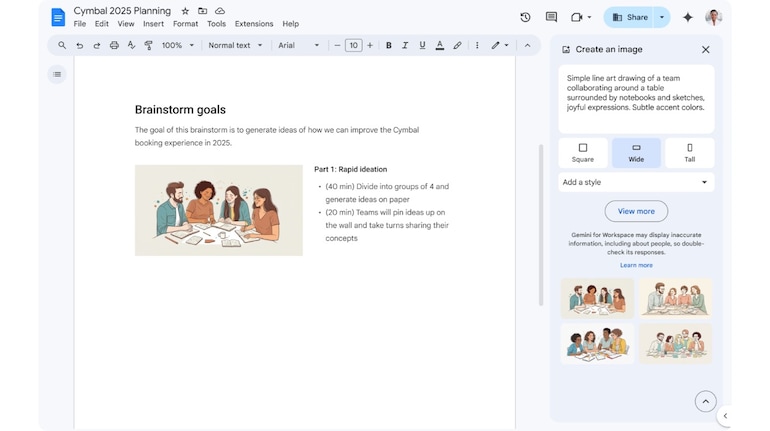Select the paint format tool
The width and height of the screenshot is (770, 431).
click(148, 46)
